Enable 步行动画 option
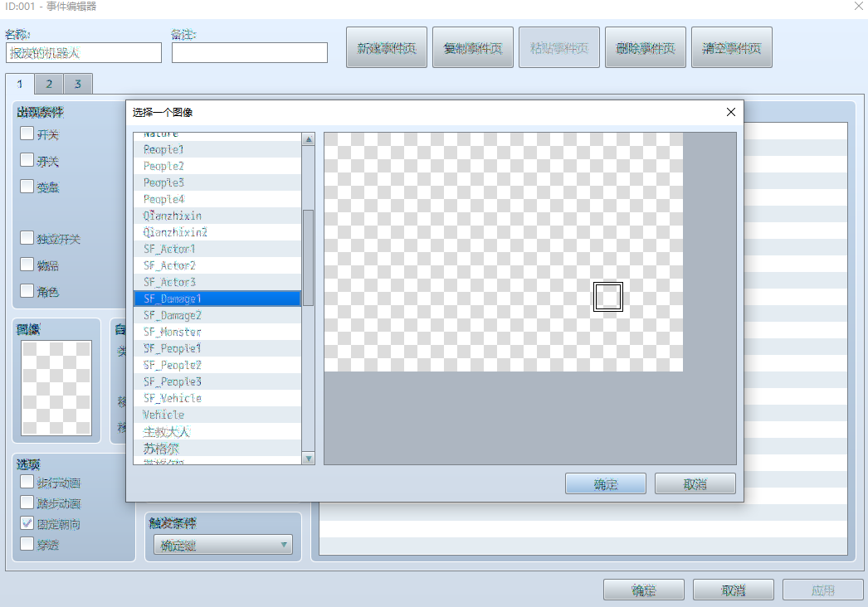The width and height of the screenshot is (868, 607). click(x=27, y=482)
